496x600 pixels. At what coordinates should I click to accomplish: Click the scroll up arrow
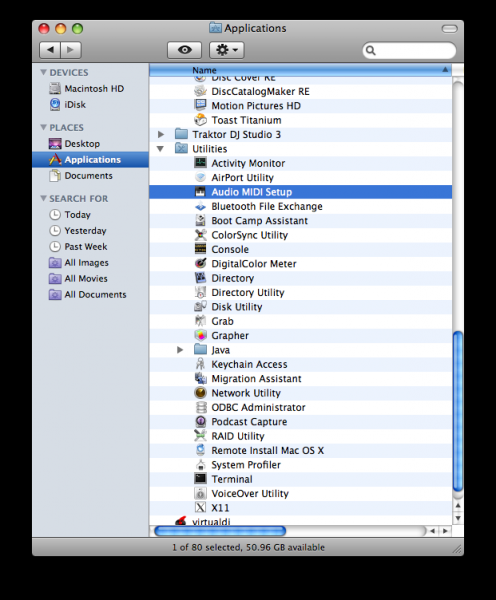pos(458,505)
